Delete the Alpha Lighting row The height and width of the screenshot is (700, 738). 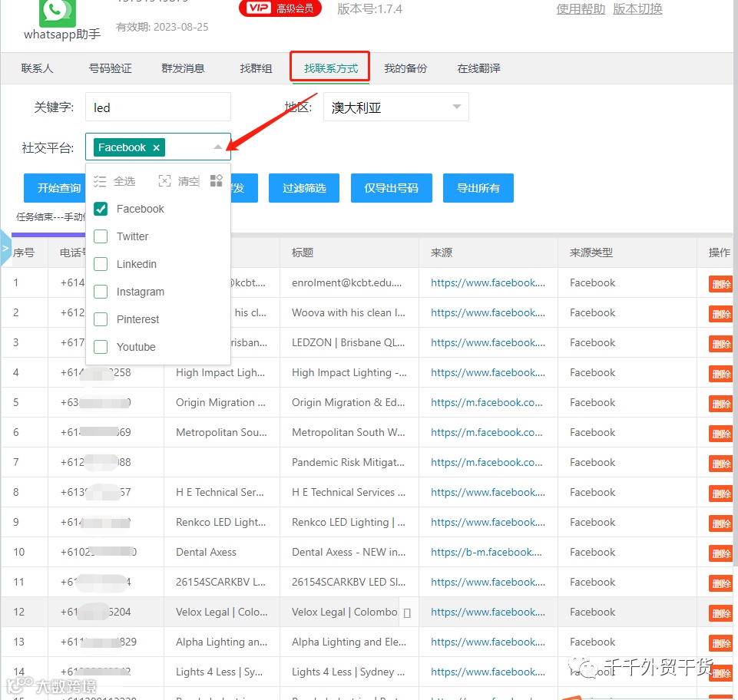[x=721, y=643]
